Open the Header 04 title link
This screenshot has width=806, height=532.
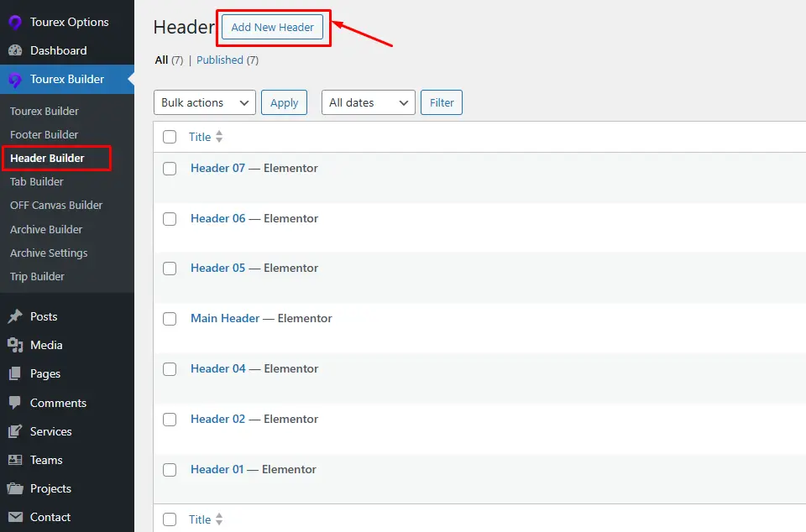pos(218,368)
